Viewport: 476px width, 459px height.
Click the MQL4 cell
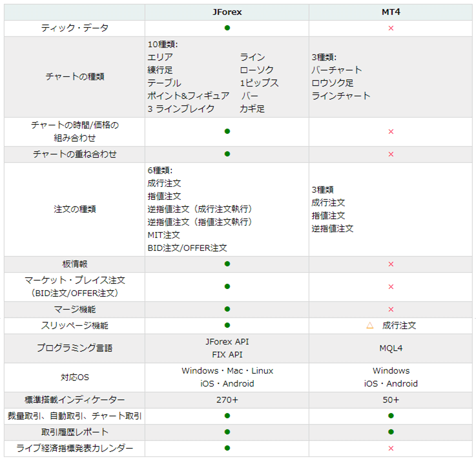coord(391,348)
